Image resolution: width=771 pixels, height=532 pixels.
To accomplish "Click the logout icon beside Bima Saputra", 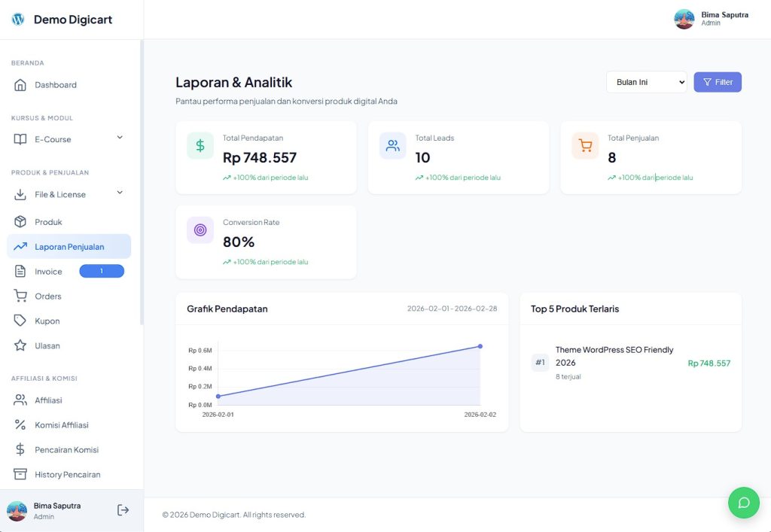I will pos(123,509).
